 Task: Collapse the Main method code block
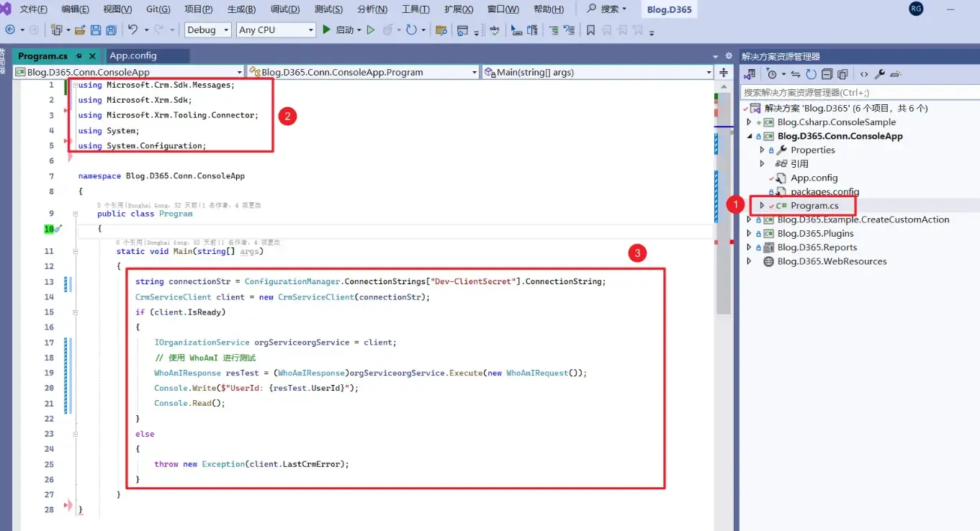75,252
